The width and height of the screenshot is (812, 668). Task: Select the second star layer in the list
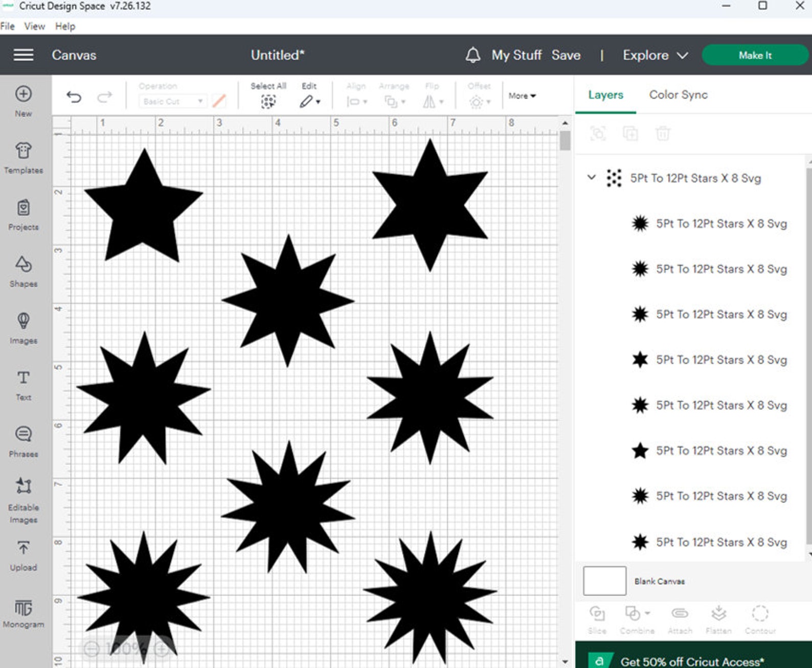point(709,269)
